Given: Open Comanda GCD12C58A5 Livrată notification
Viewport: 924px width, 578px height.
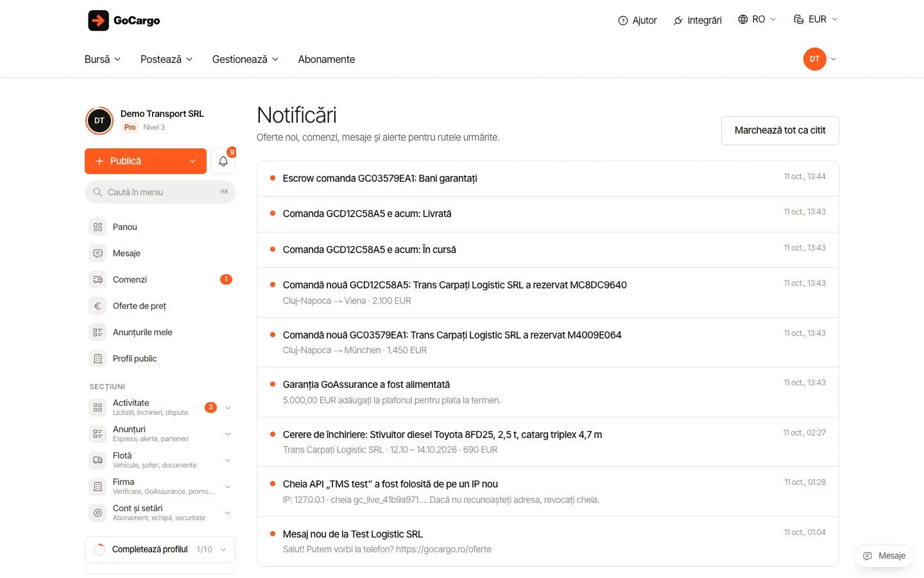Looking at the screenshot, I should 548,214.
